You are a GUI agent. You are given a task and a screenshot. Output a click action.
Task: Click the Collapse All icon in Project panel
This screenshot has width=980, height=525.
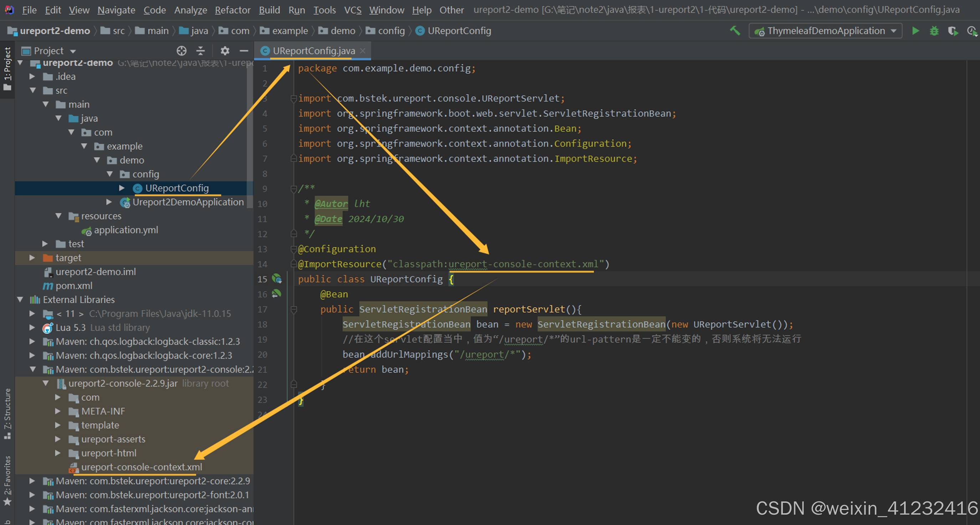[x=200, y=51]
